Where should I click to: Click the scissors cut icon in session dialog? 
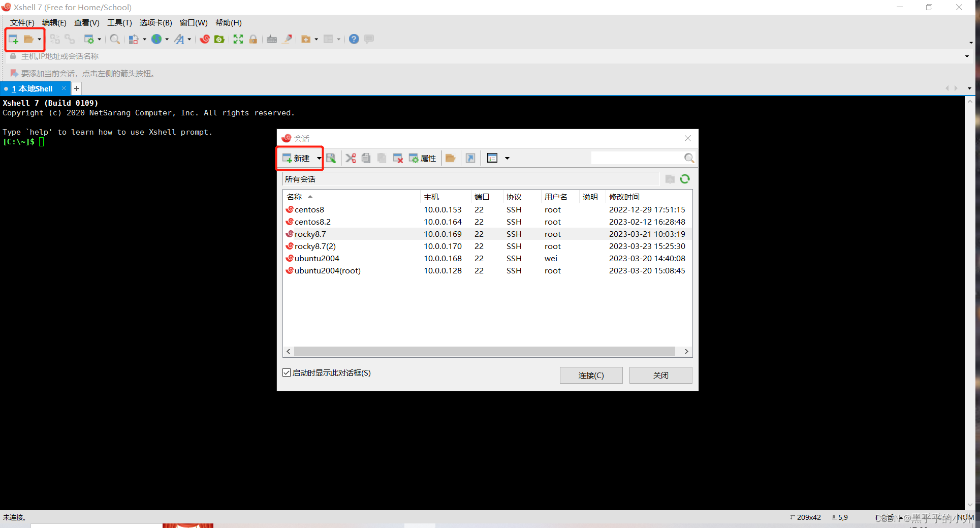[351, 158]
